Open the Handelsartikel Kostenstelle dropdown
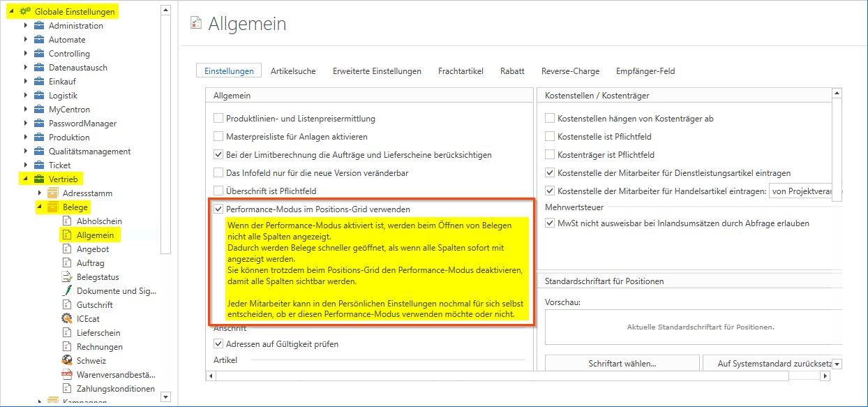Image resolution: width=868 pixels, height=407 pixels. (x=805, y=191)
